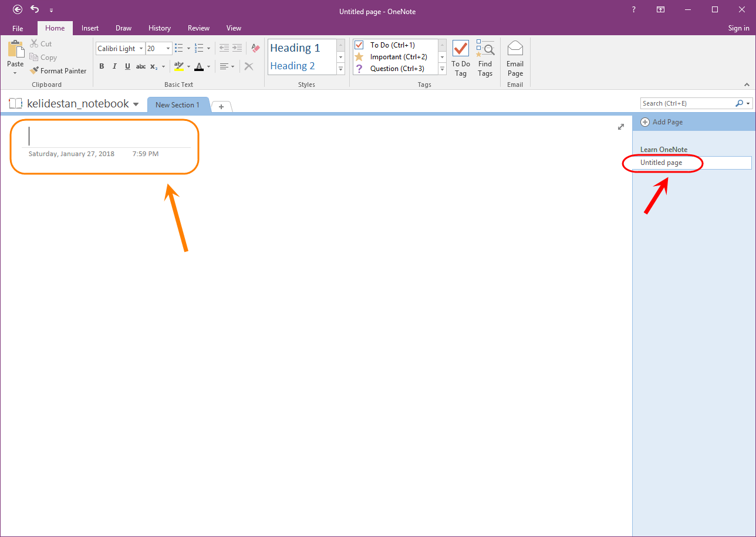Switch to the Review tab

[198, 28]
